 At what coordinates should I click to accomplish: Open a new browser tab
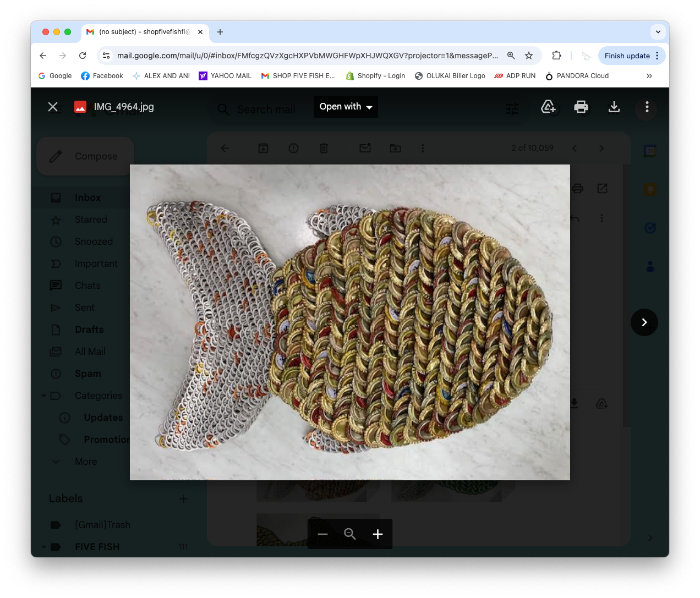220,32
